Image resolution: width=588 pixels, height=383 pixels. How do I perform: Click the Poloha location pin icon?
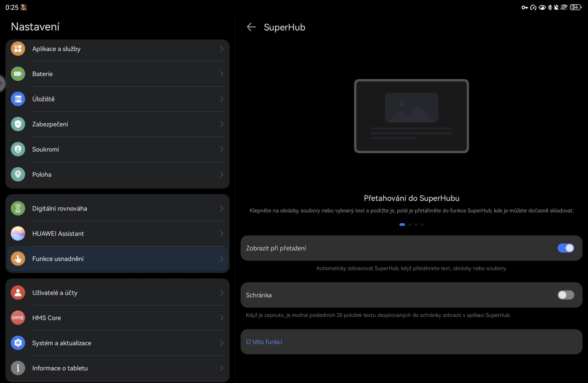pyautogui.click(x=18, y=174)
